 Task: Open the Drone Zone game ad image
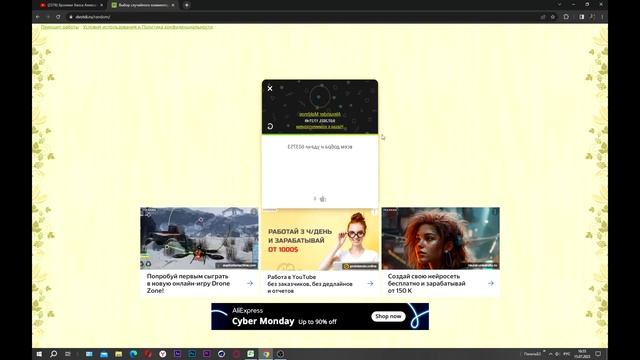(x=199, y=238)
